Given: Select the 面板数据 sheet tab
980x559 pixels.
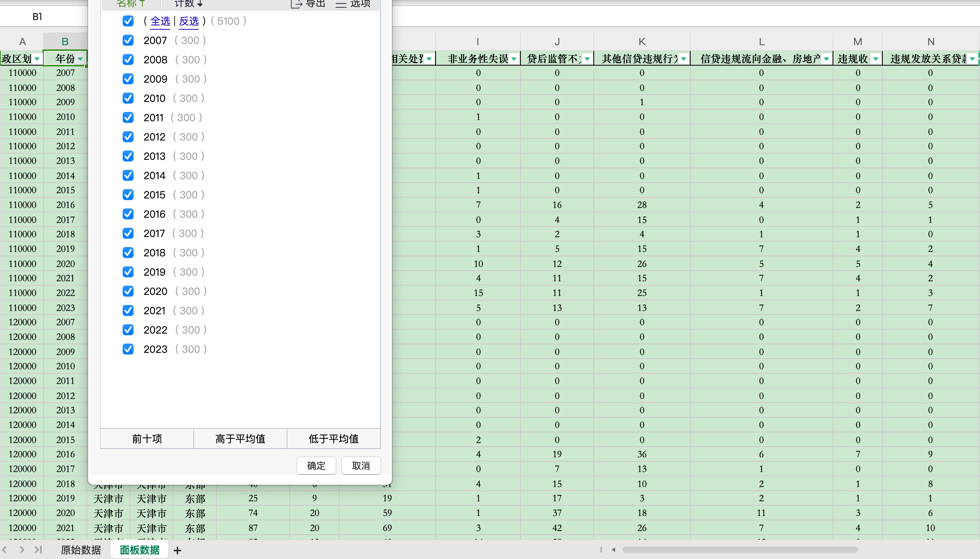Looking at the screenshot, I should point(139,550).
